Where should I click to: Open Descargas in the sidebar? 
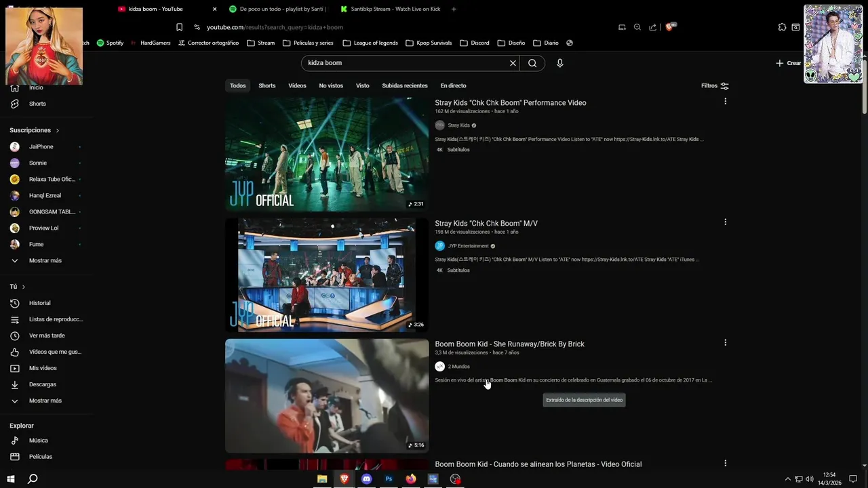coord(43,384)
